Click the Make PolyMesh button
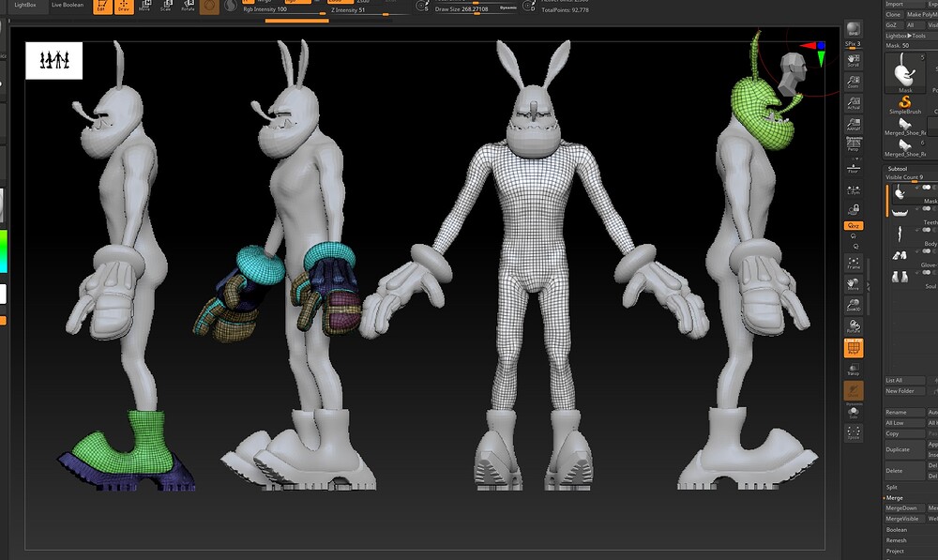The height and width of the screenshot is (560, 938). point(921,14)
